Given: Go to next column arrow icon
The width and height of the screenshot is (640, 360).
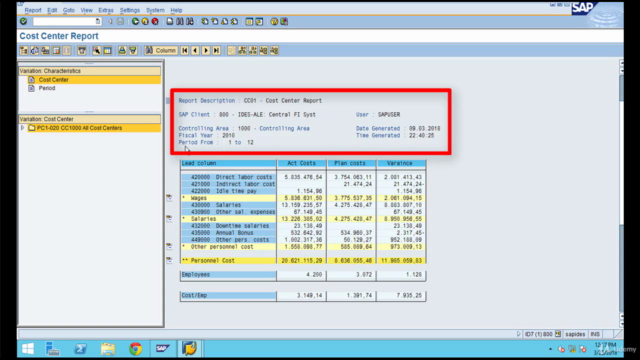Looking at the screenshot, I should pos(206,50).
